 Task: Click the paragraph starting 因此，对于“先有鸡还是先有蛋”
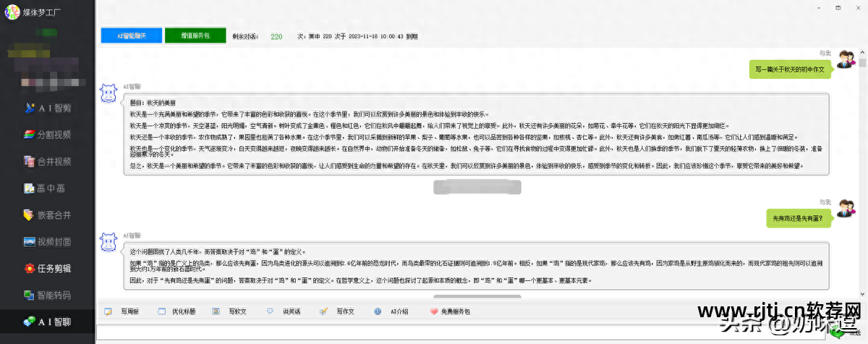tap(360, 280)
